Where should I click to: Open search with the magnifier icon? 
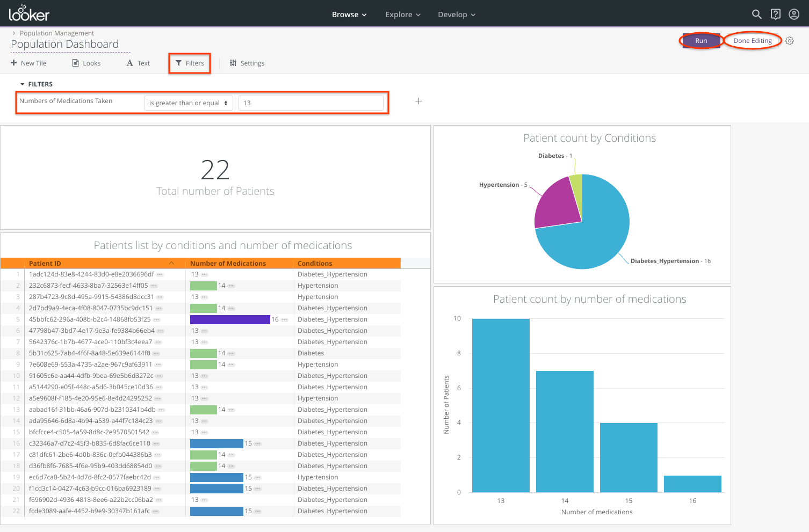756,14
